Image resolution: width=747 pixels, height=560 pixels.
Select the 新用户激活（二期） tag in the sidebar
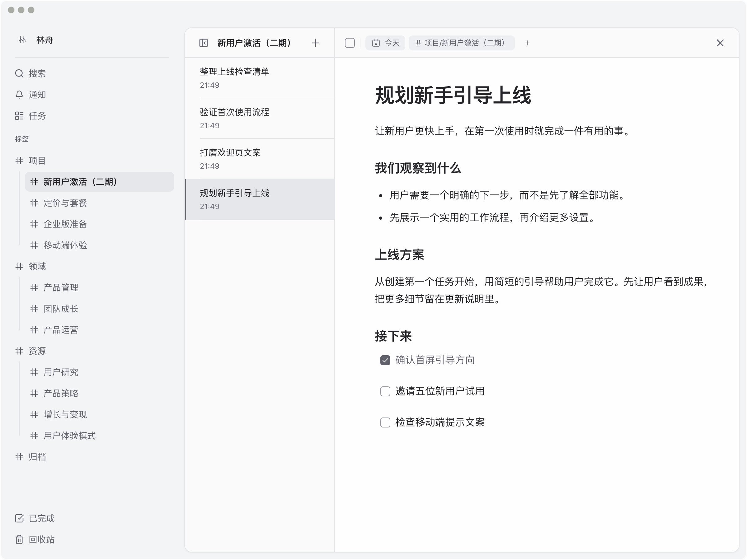(x=100, y=182)
